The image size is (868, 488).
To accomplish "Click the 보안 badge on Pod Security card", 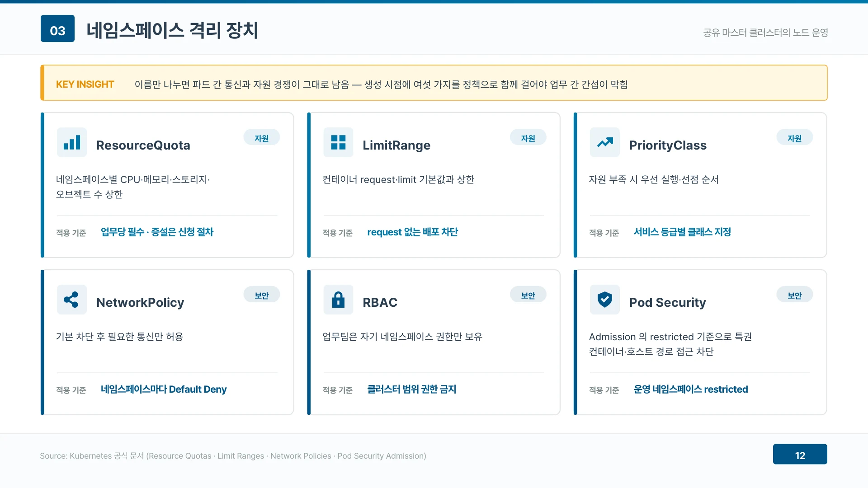I will coord(795,295).
